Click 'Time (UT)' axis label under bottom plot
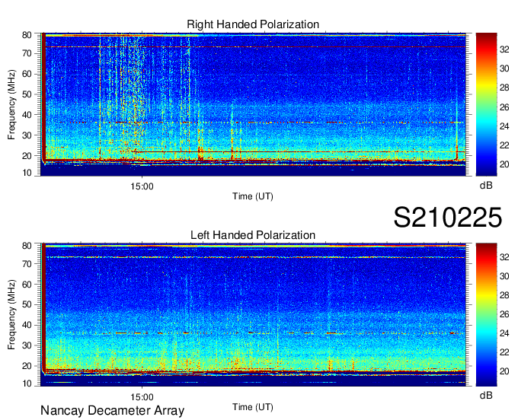This screenshot has width=518, height=420. 253,407
